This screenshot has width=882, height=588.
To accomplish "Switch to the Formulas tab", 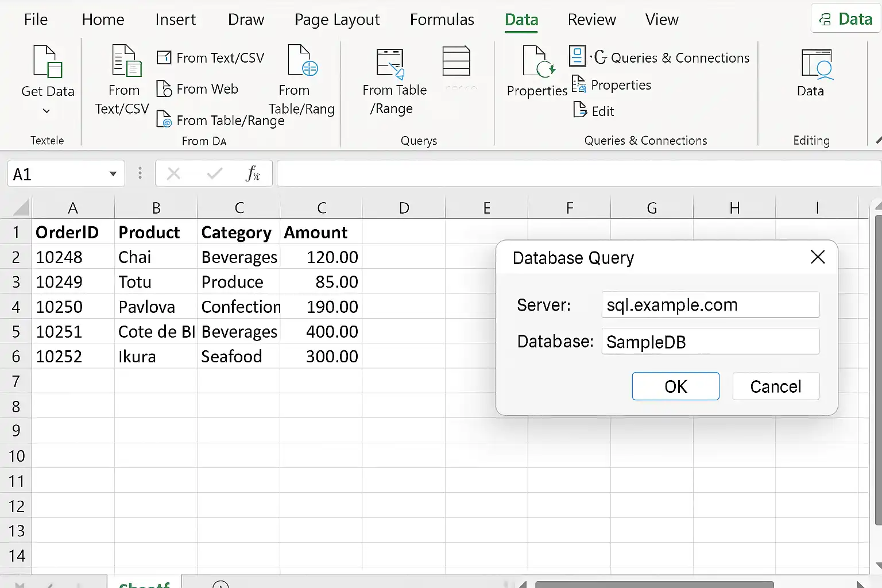I will pos(442,20).
